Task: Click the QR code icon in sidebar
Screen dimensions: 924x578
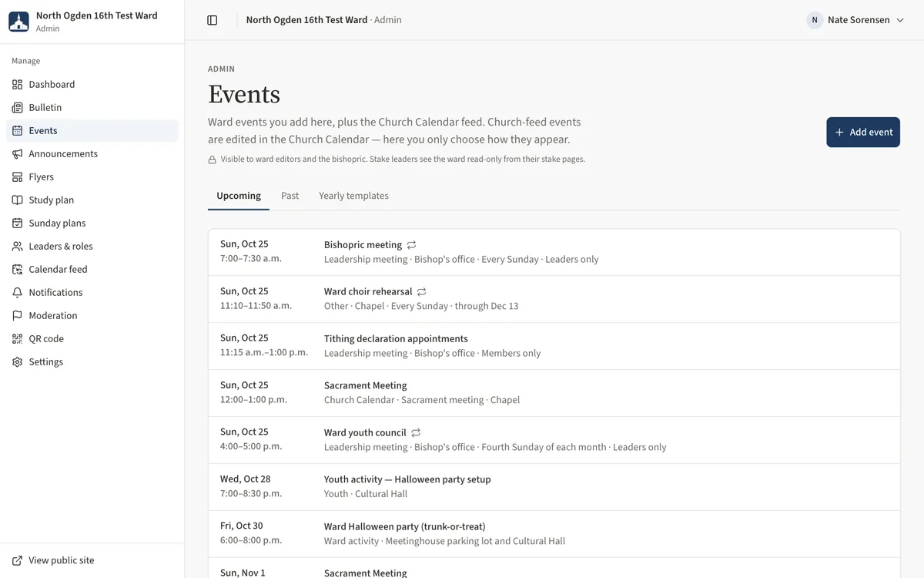Action: (17, 339)
